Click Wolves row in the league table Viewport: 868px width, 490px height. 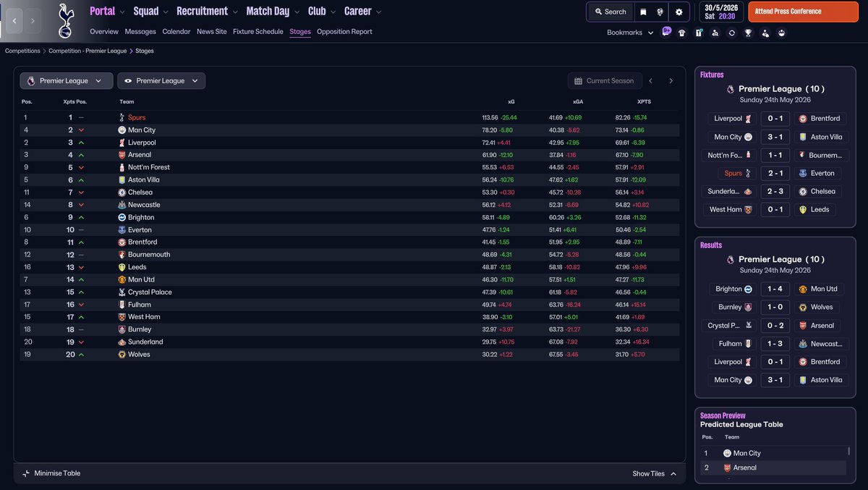pos(349,355)
